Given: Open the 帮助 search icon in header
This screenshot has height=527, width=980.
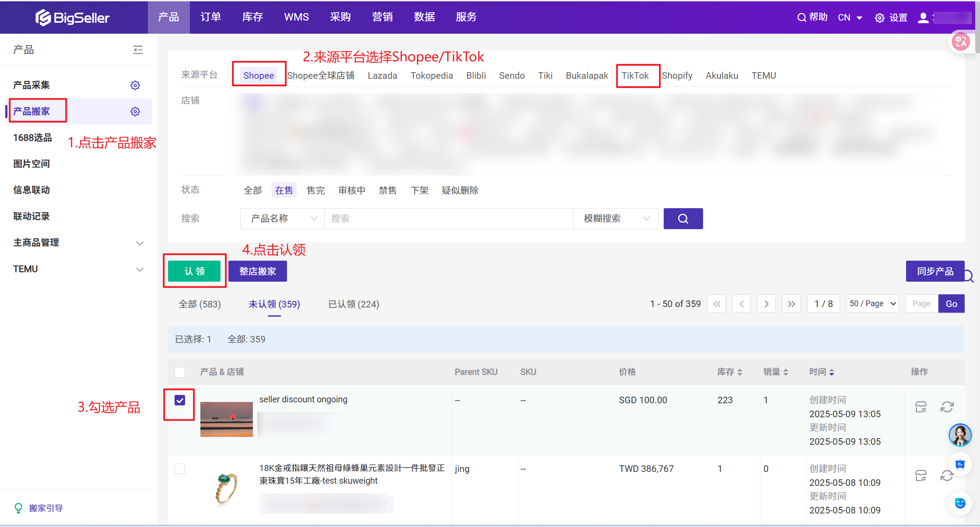Looking at the screenshot, I should (801, 17).
